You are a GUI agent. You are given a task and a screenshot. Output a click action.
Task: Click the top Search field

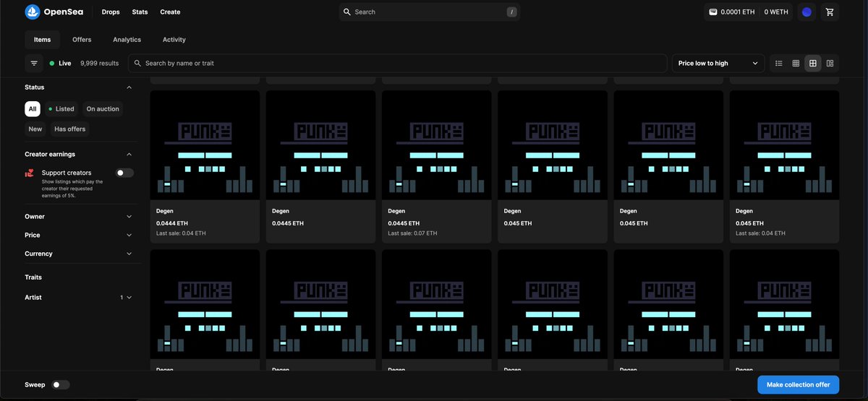point(430,12)
